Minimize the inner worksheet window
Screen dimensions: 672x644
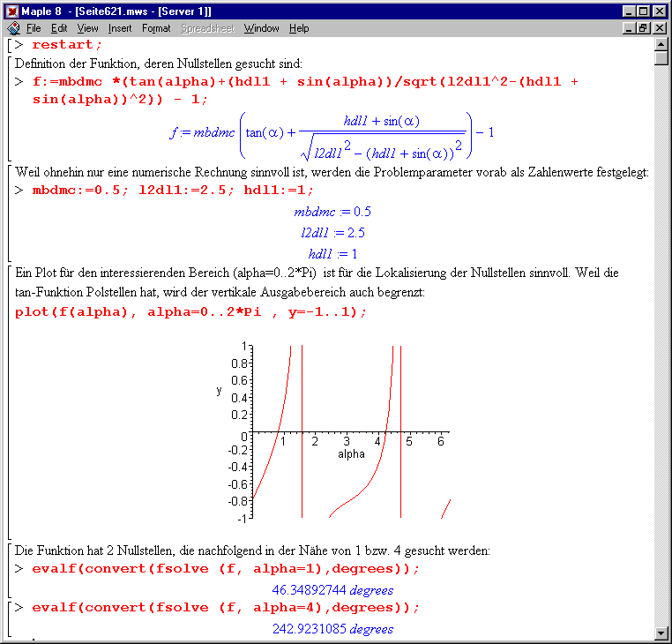[628, 28]
